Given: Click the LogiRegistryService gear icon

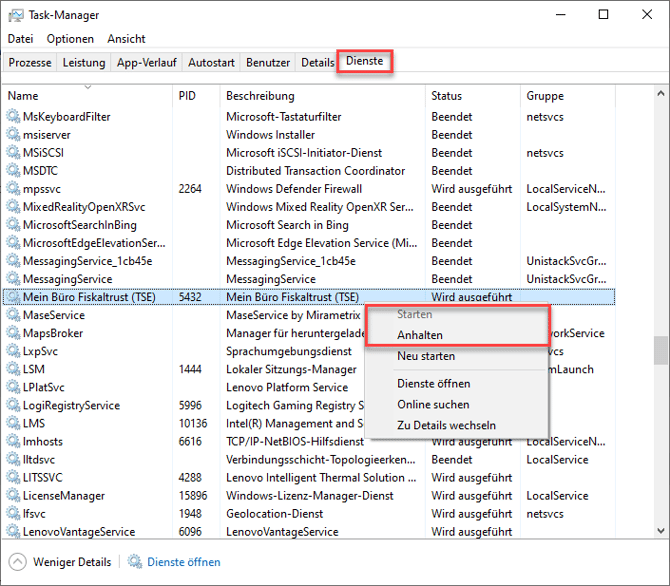Looking at the screenshot, I should coord(13,405).
